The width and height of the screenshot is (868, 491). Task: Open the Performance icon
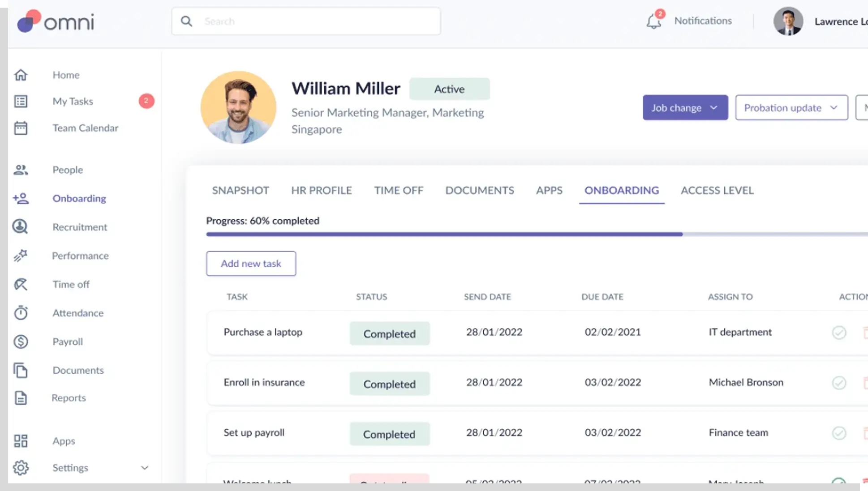tap(21, 256)
